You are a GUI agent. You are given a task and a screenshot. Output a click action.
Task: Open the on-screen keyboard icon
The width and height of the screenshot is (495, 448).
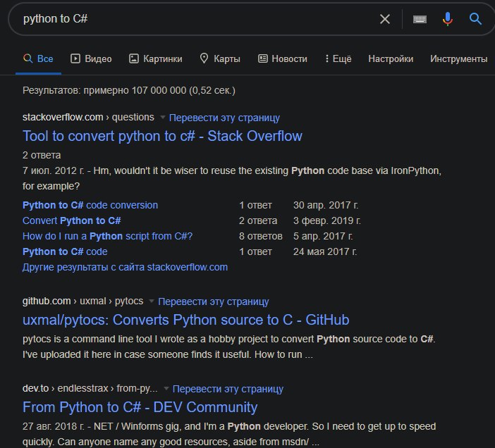click(x=420, y=19)
